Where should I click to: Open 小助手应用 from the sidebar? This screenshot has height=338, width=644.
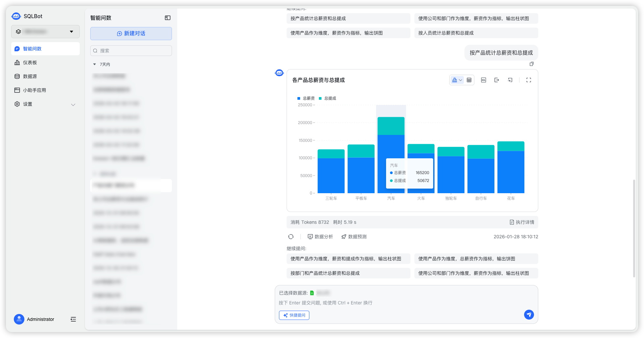click(34, 90)
